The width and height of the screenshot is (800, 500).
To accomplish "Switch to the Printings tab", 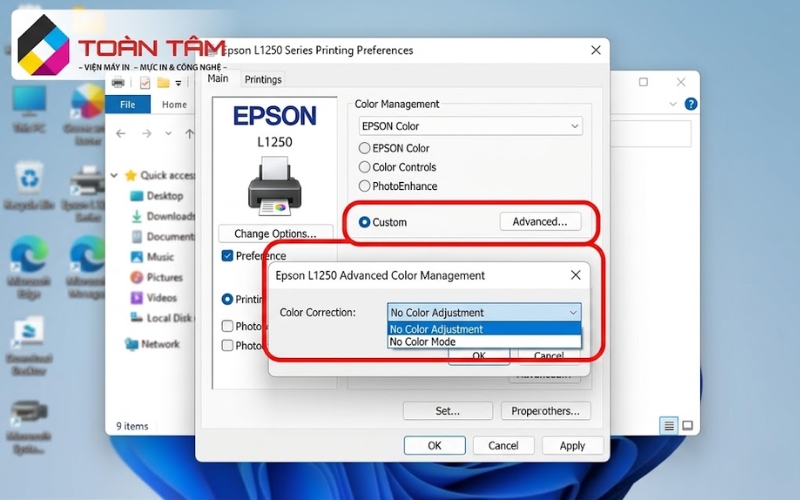I will pyautogui.click(x=263, y=80).
